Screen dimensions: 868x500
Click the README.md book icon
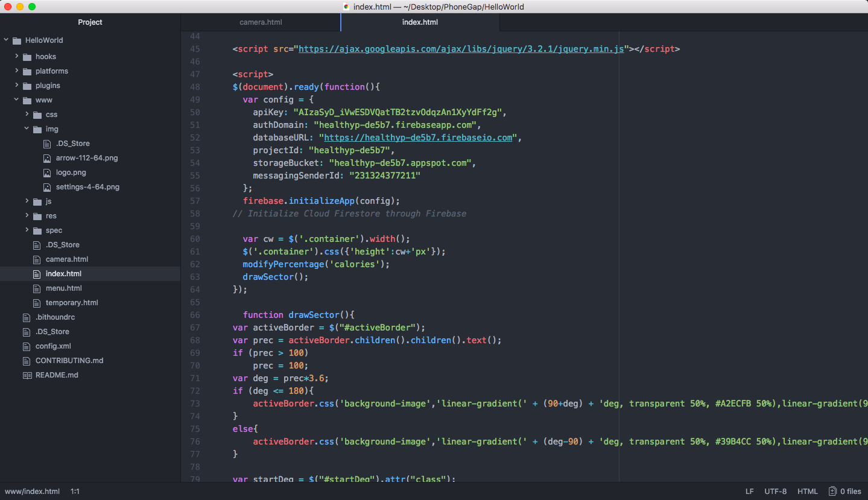click(x=27, y=375)
